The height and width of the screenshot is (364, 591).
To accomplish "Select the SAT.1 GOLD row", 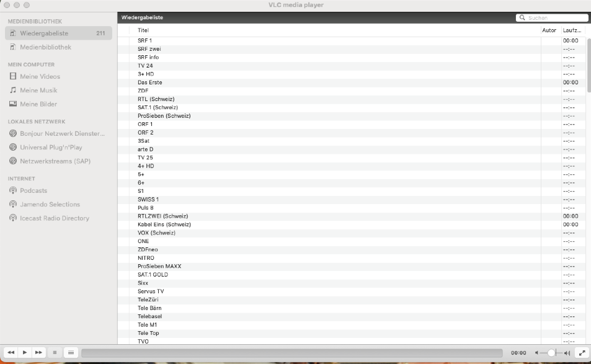I will tap(352, 275).
